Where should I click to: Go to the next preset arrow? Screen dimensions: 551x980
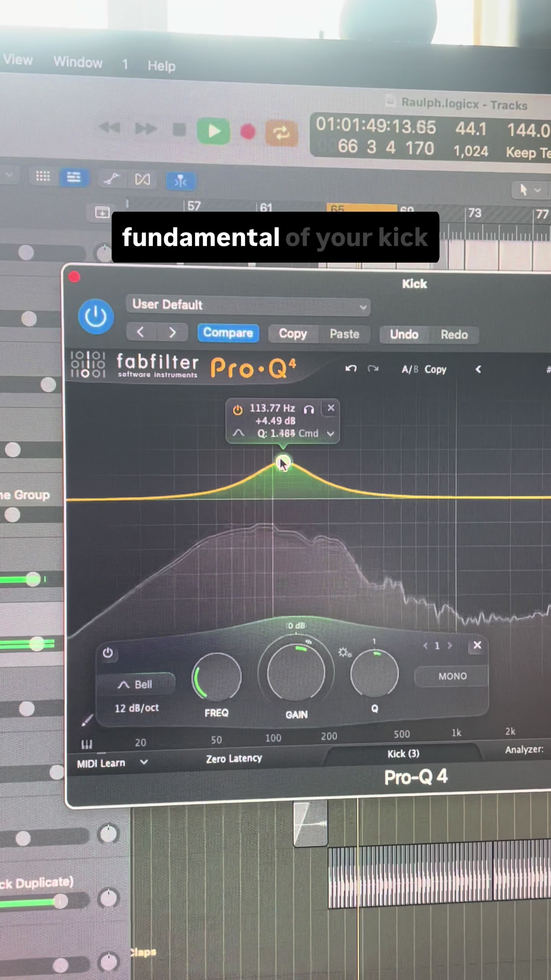pyautogui.click(x=172, y=332)
